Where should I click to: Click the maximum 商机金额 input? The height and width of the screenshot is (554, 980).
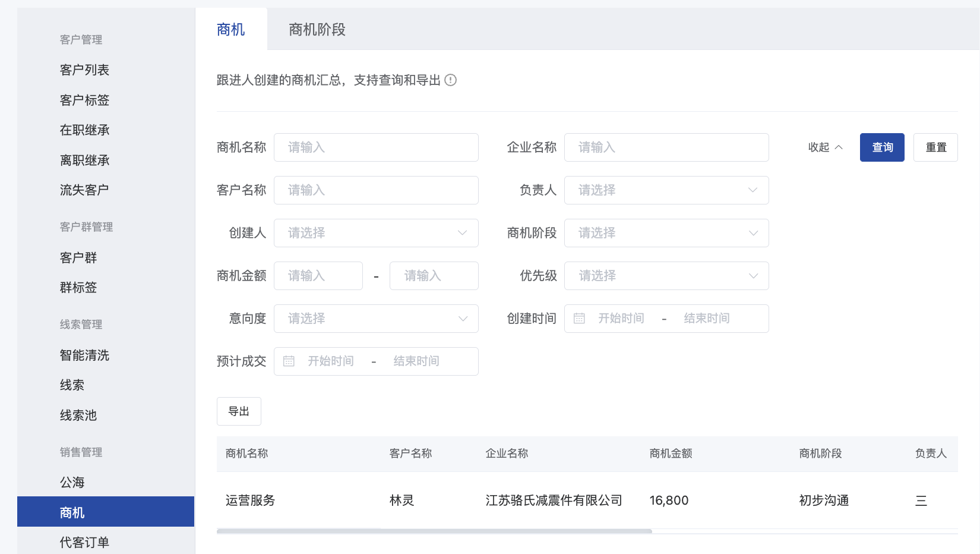434,276
